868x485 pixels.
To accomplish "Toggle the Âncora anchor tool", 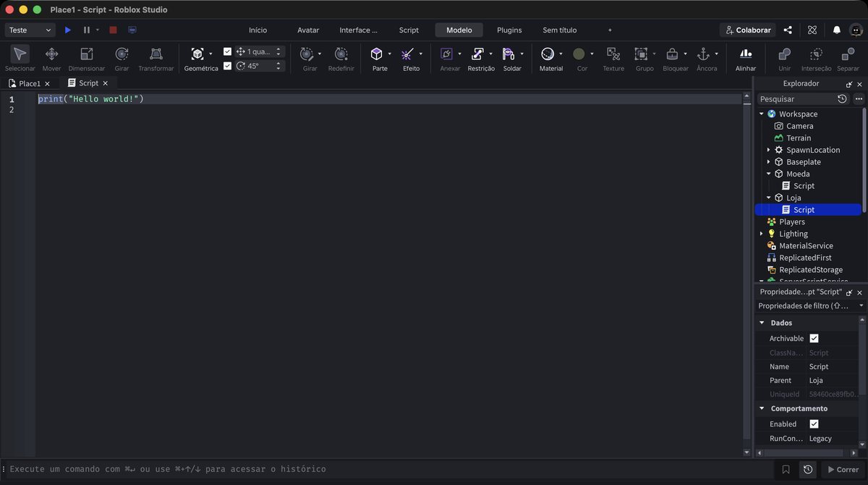I will click(x=703, y=54).
